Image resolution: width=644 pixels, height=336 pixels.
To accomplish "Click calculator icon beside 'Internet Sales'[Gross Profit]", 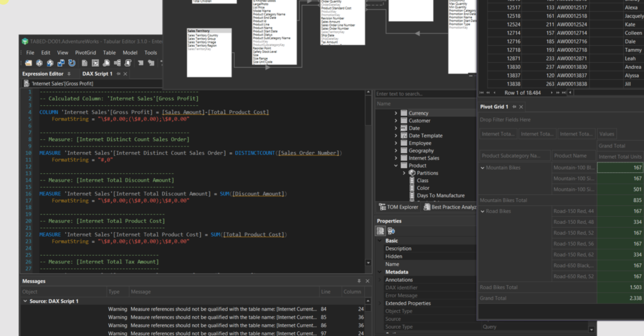I will pyautogui.click(x=26, y=84).
